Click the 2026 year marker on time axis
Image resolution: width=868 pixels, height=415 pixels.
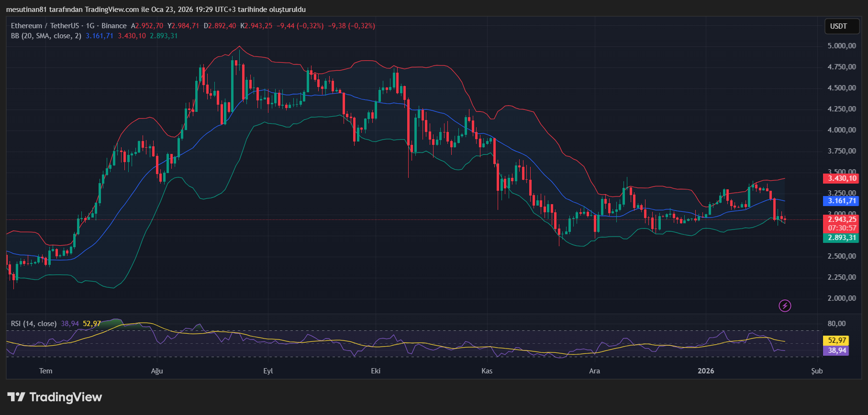706,371
